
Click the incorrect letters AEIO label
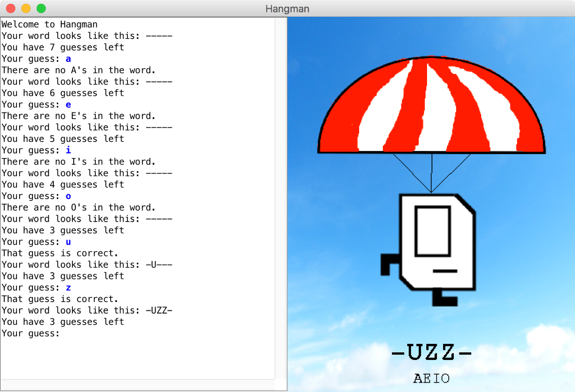click(432, 379)
